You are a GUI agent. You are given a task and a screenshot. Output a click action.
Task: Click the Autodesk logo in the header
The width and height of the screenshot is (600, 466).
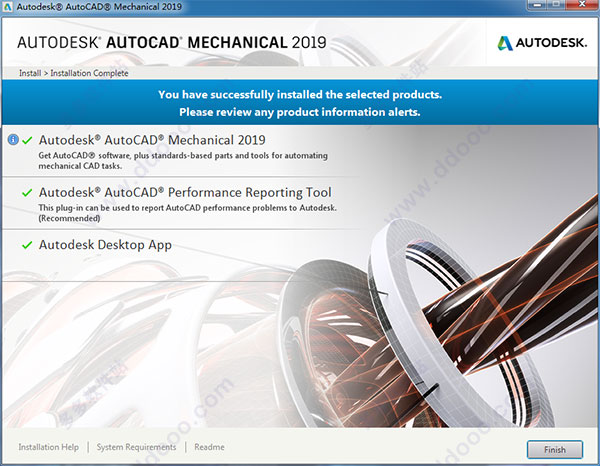pyautogui.click(x=542, y=43)
